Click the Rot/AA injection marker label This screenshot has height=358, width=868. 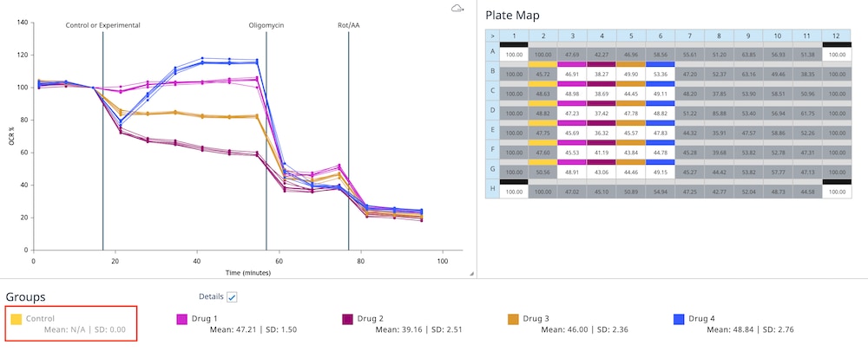(349, 25)
